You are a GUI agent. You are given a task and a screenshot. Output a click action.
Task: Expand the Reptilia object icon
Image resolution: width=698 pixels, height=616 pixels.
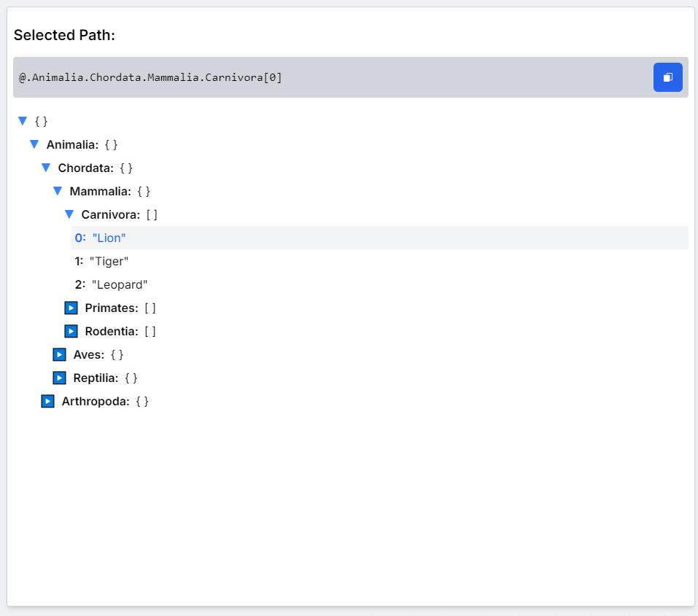pos(59,378)
